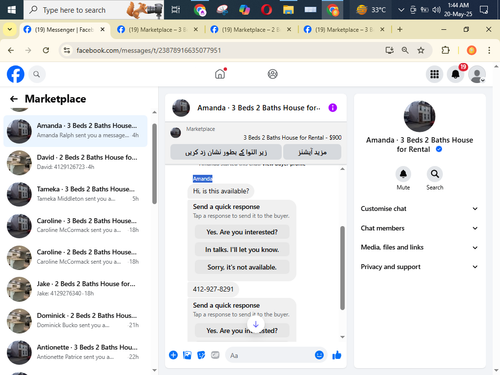Open the Jake - 2 Beds 2 Baths conversation

pos(75,289)
